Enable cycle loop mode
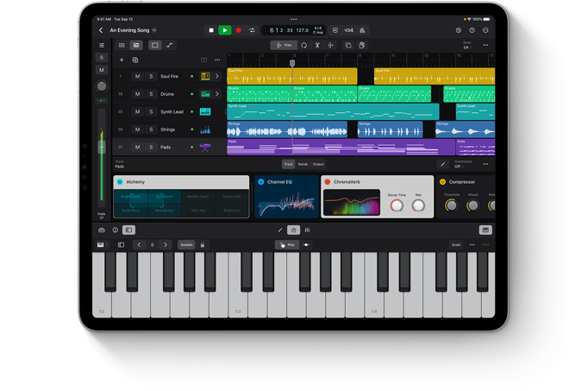This screenshot has height=391, width=588. [253, 30]
